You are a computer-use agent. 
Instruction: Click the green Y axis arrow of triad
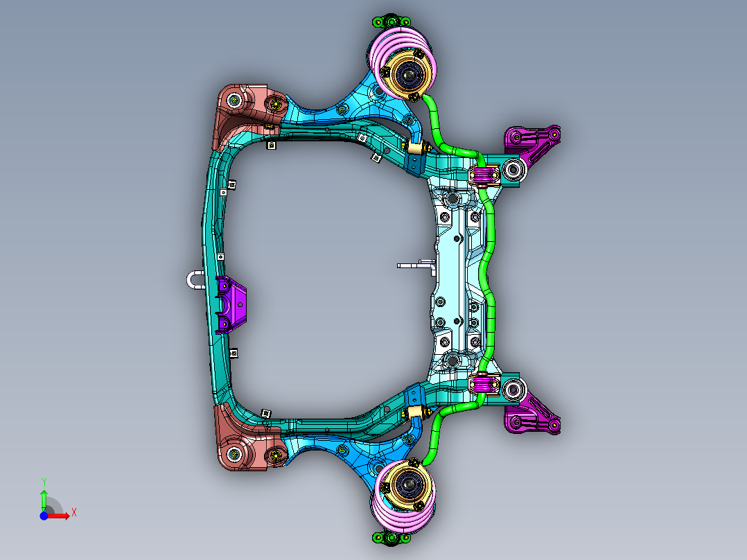point(44,500)
